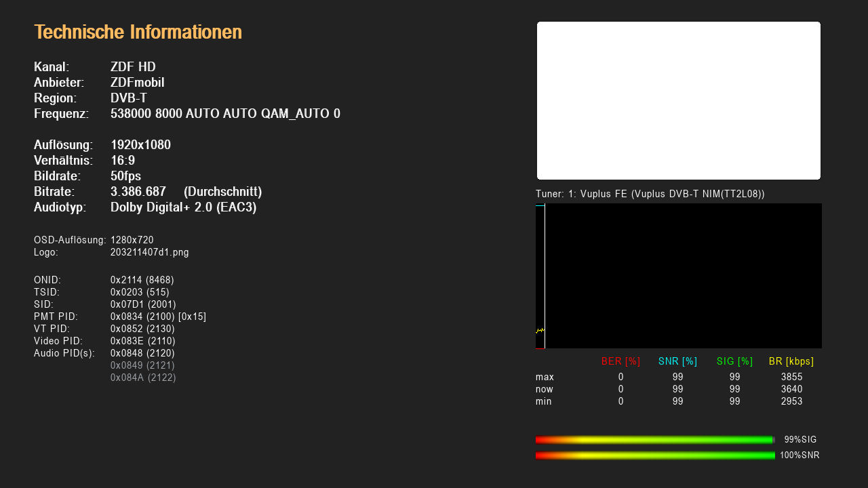Click the ZDF HD channel name
This screenshot has width=868, height=488.
(x=133, y=67)
